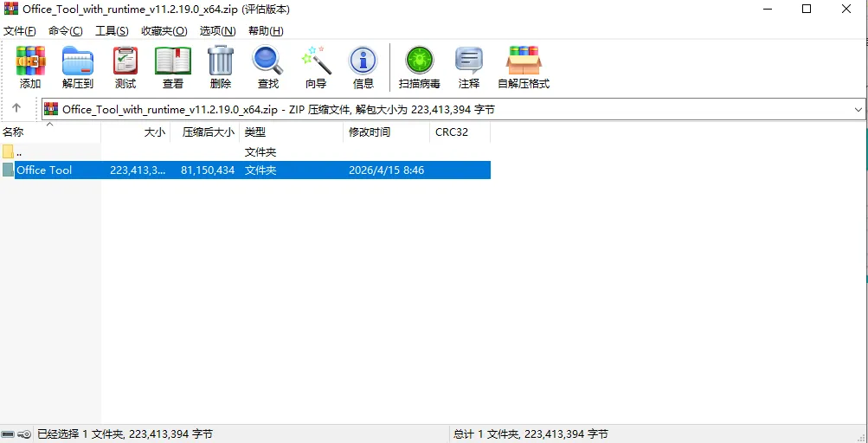Launch the 向导 (Wizard) wand icon
The image size is (868, 443).
click(316, 61)
